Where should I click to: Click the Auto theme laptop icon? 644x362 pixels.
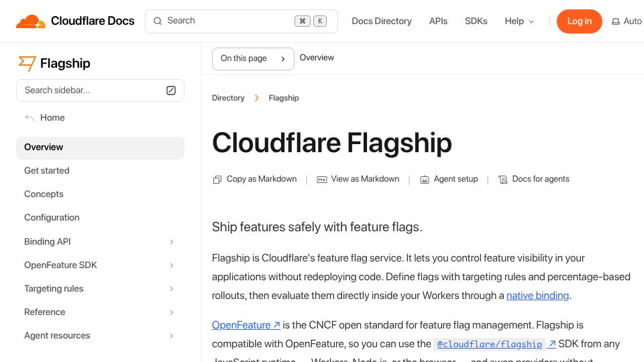click(x=616, y=21)
